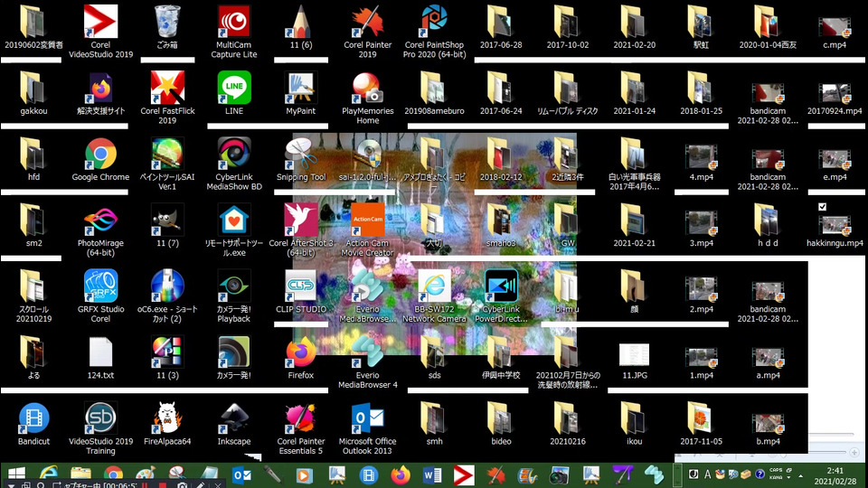Image resolution: width=868 pixels, height=488 pixels.
Task: Select the リムーバブル ディスク folder
Action: (568, 93)
